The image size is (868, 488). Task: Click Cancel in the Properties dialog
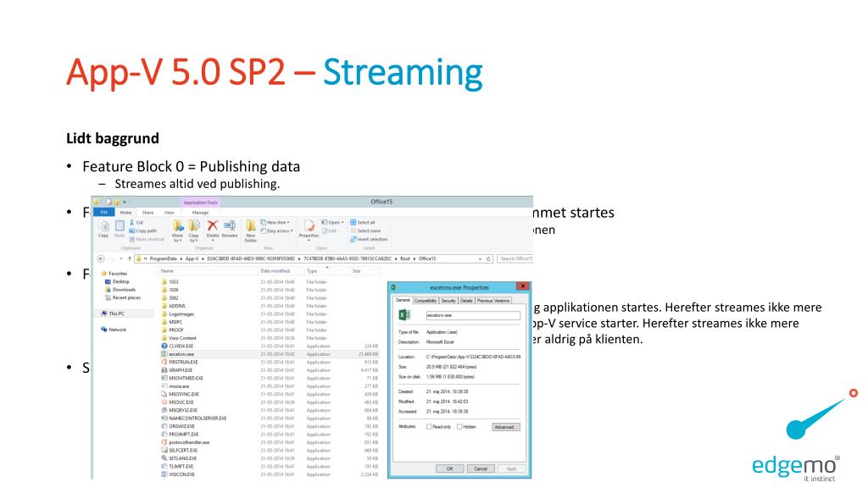point(481,469)
